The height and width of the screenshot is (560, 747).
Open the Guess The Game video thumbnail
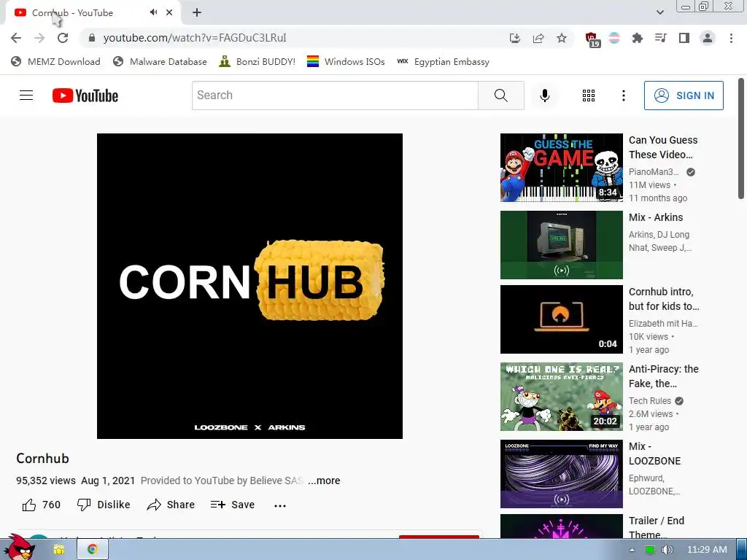561,168
